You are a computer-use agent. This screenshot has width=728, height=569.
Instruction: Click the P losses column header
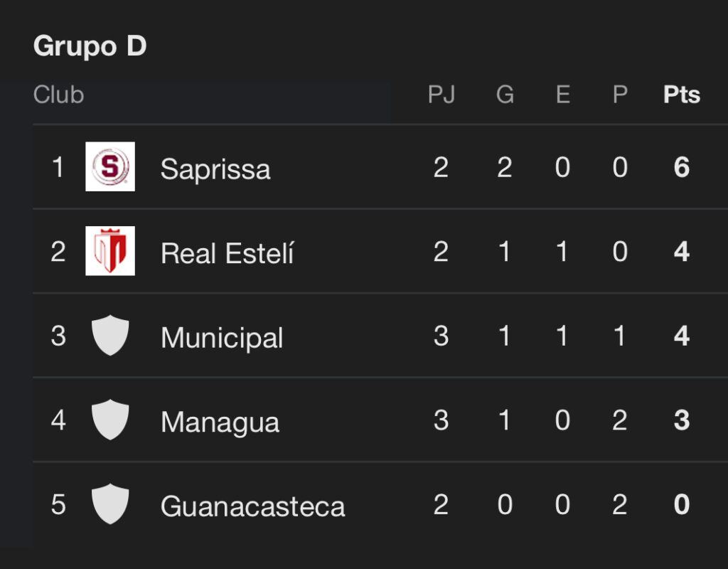(620, 95)
